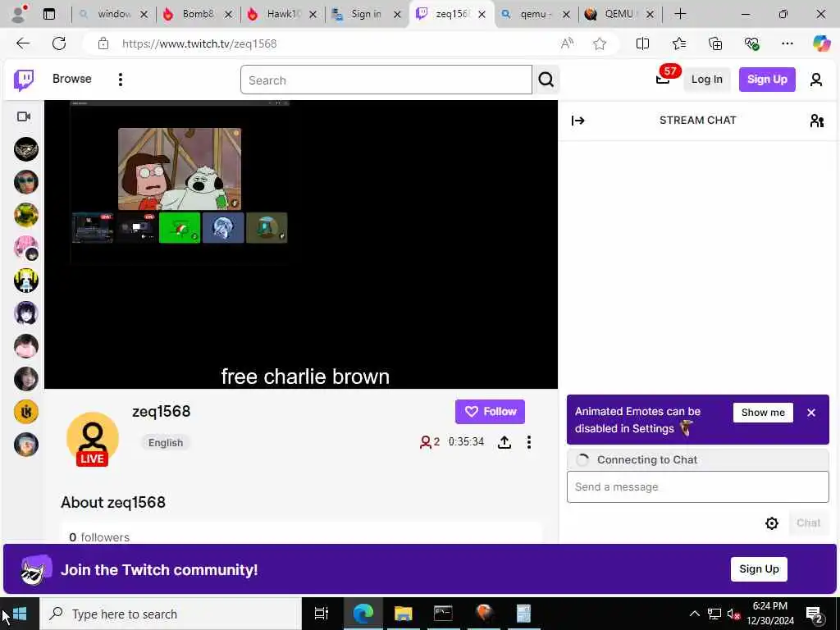Open the favorites list icon
This screenshot has width=840, height=630.
[678, 43]
